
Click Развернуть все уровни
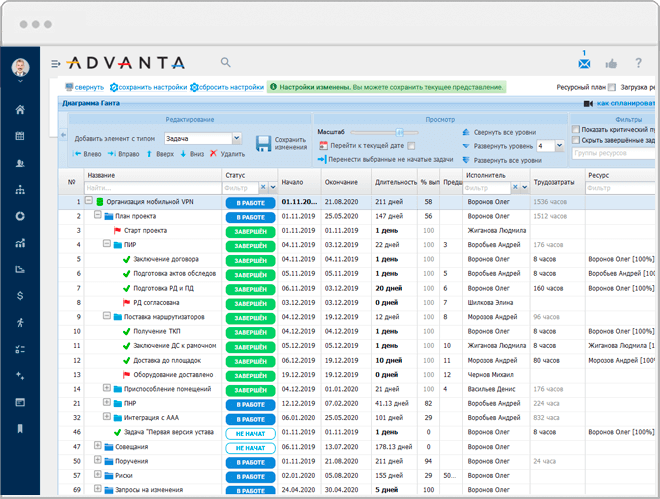point(502,160)
